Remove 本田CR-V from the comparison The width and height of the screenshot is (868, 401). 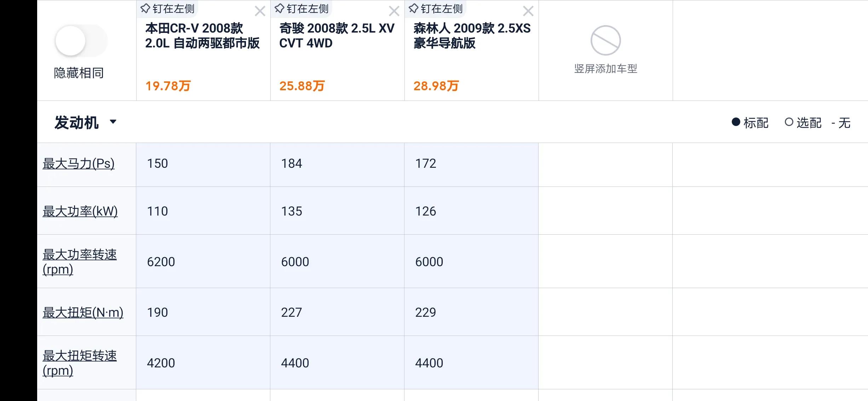tap(260, 11)
